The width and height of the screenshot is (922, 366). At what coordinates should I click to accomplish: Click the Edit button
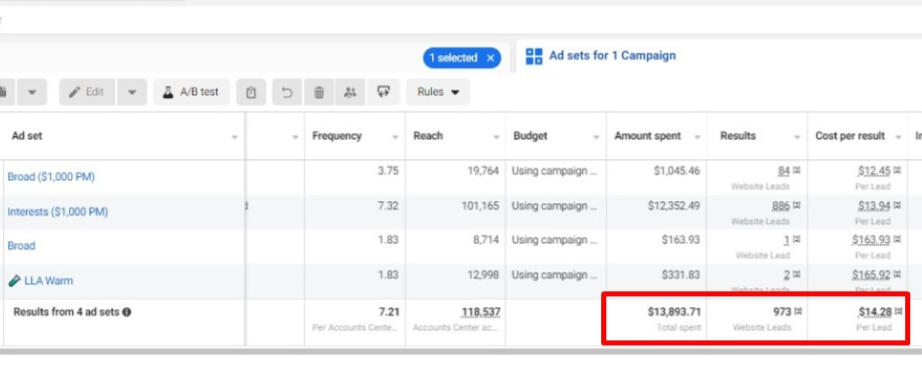click(87, 92)
